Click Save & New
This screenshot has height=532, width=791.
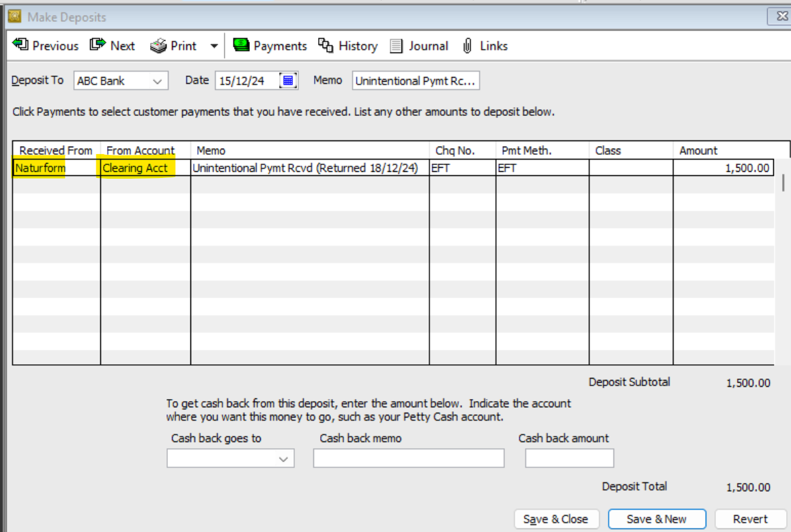657,519
